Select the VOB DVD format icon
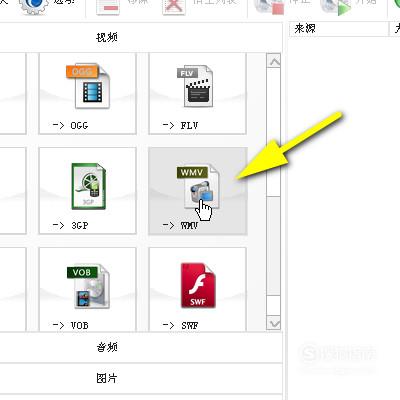400x400 pixels. [x=88, y=286]
